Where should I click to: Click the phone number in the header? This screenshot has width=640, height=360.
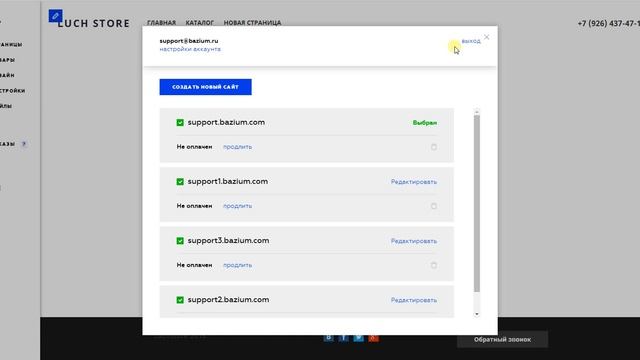pyautogui.click(x=609, y=24)
